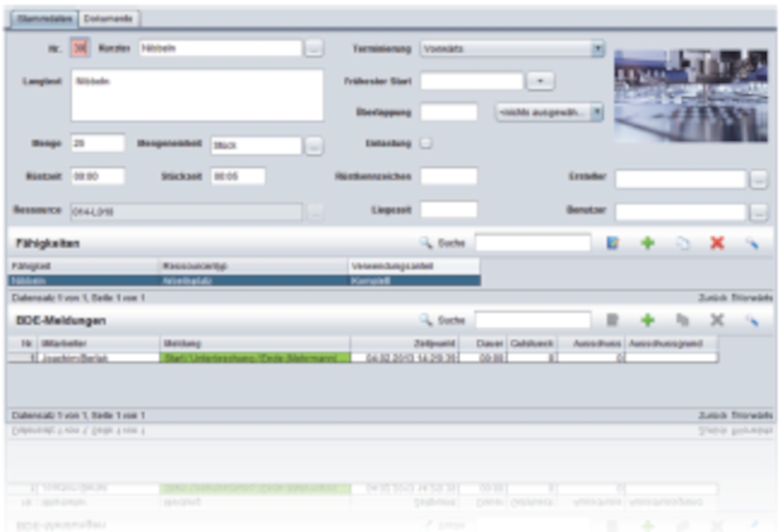
Task: Click the edit icon in Fähigkeiten toolbar
Action: pyautogui.click(x=613, y=243)
